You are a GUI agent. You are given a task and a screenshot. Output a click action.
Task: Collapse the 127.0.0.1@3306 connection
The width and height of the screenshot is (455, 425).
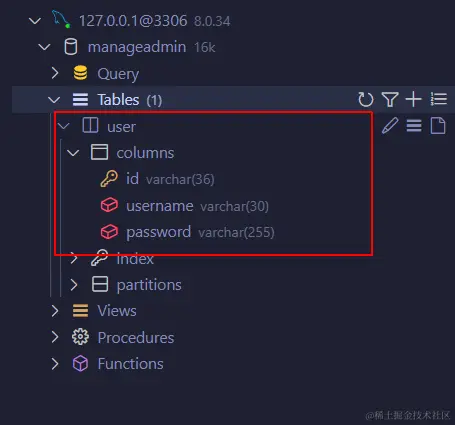pos(35,21)
